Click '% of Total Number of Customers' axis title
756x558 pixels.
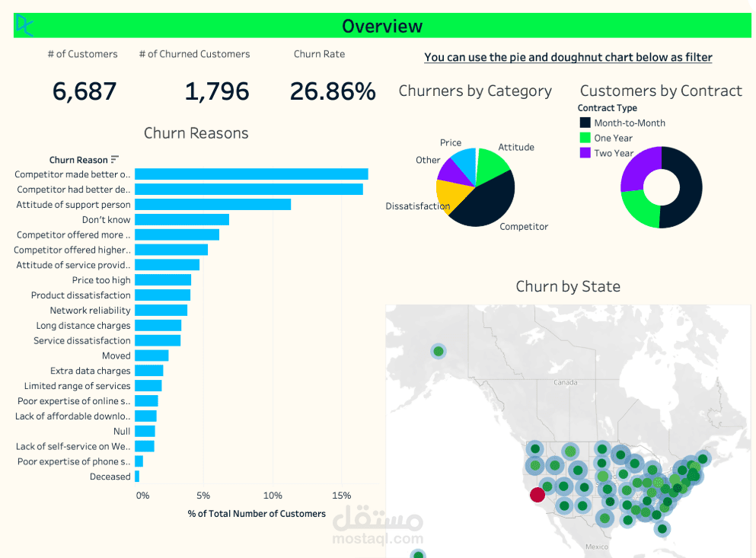click(x=257, y=514)
